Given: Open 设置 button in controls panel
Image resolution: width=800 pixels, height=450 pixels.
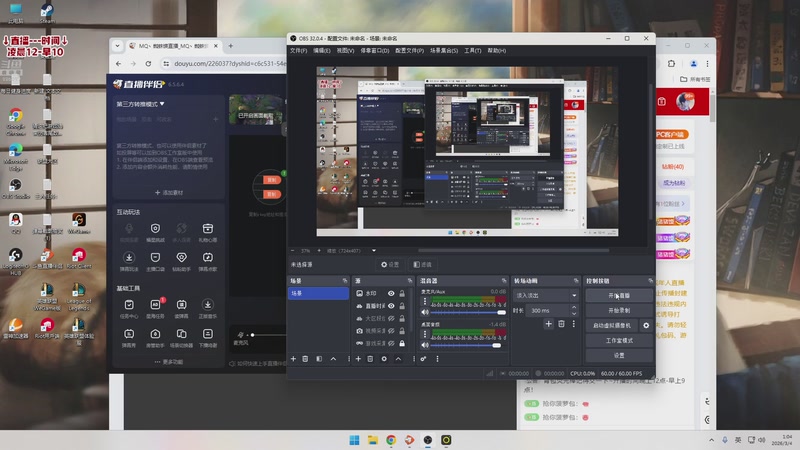Looking at the screenshot, I should [619, 355].
